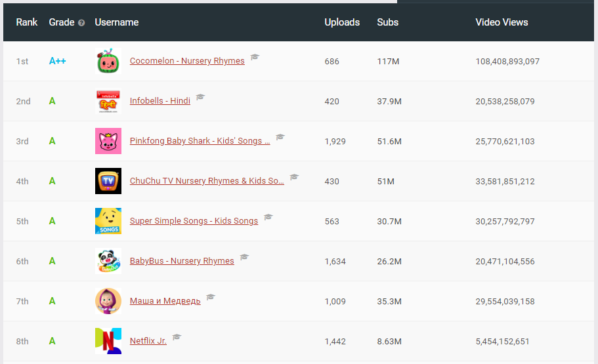This screenshot has height=364, width=598.
Task: Sort by the Uploads column header
Action: [342, 22]
